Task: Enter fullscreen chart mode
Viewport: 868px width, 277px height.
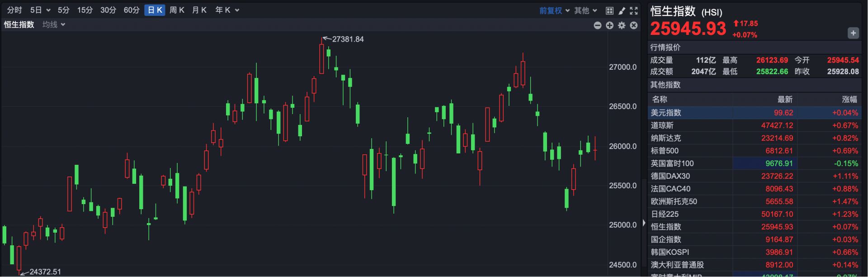Action: pos(634,10)
